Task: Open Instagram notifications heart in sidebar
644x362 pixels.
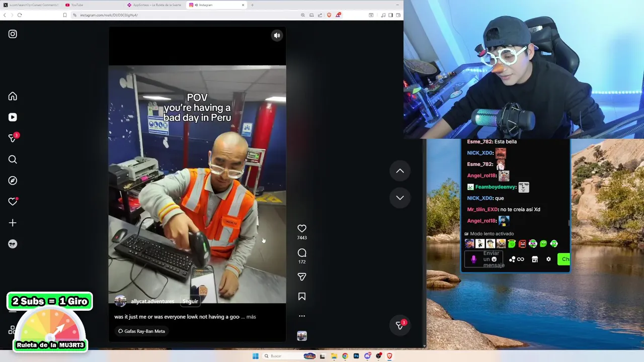Action: [13, 202]
